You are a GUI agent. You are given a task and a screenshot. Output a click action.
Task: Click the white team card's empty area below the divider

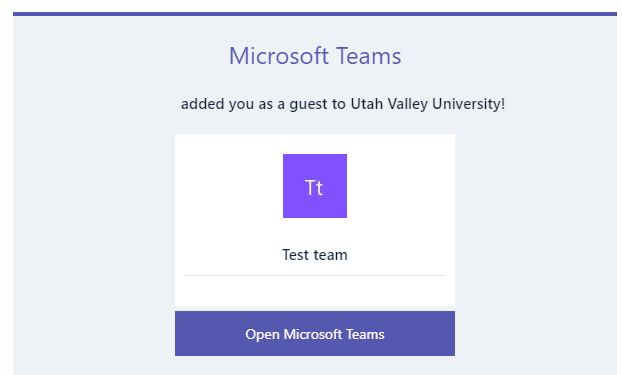click(315, 290)
